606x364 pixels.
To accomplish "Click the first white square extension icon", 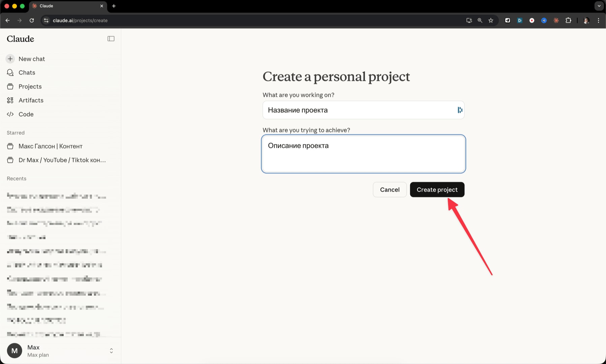I will point(508,21).
